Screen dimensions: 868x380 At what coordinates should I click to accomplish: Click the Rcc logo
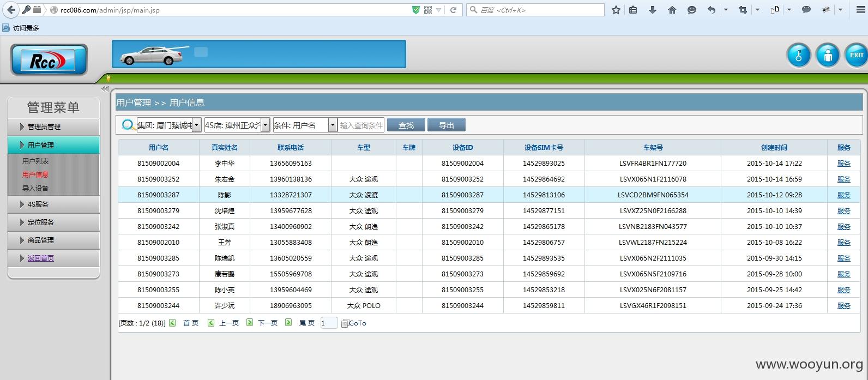click(49, 60)
